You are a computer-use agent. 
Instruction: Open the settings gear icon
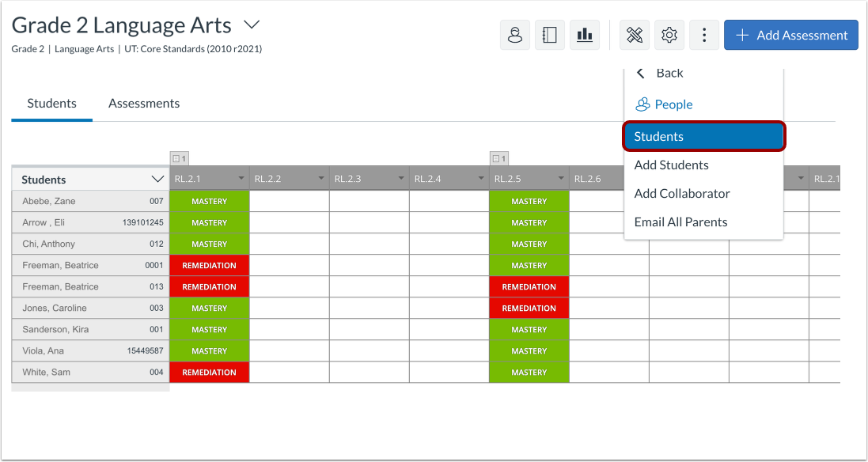[x=669, y=35]
